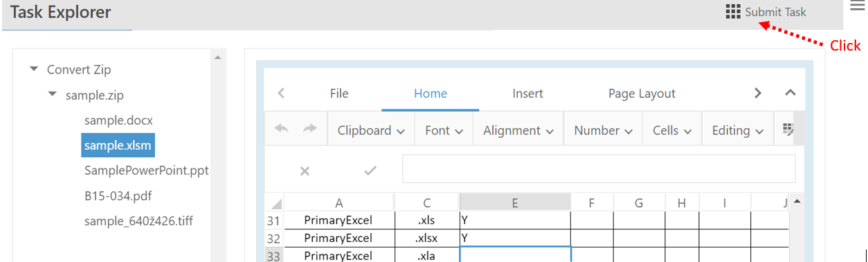Click cell containing .xls
The width and height of the screenshot is (868, 262).
(x=427, y=220)
